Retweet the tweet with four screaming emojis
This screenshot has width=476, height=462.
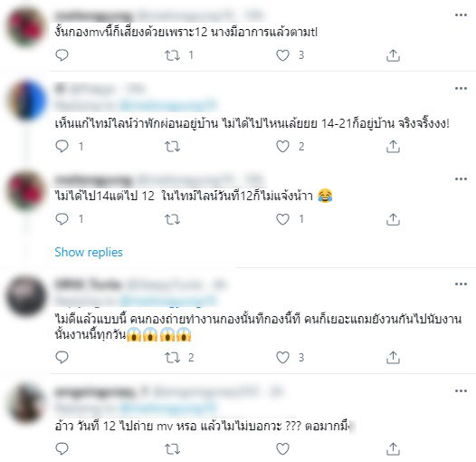point(172,358)
